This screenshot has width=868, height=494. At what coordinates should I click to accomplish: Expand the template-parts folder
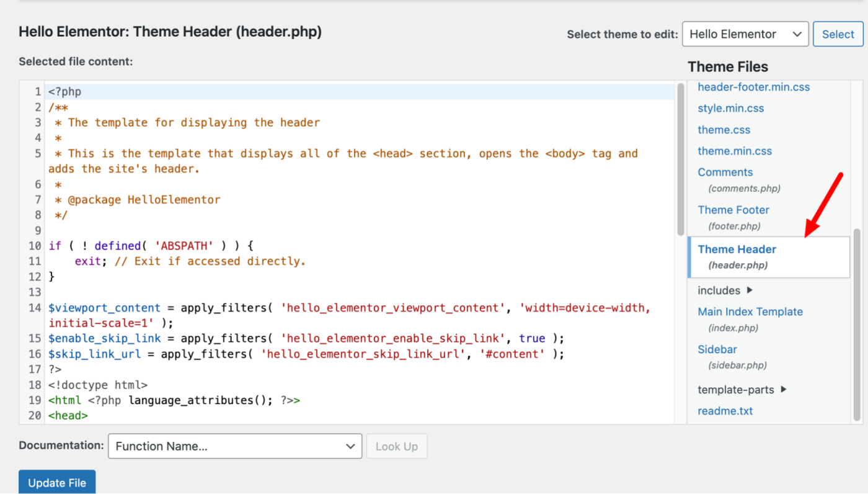tap(742, 390)
